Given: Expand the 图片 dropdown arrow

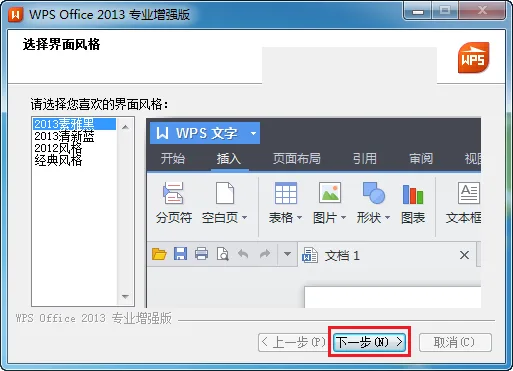Looking at the screenshot, I should [x=343, y=218].
